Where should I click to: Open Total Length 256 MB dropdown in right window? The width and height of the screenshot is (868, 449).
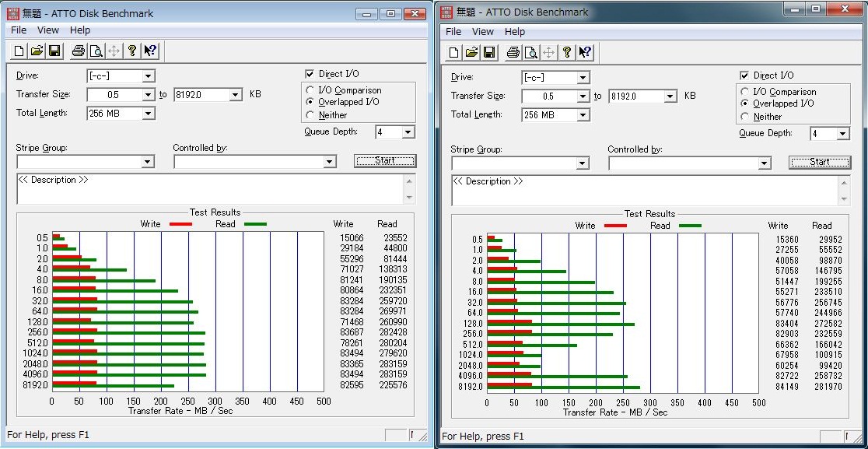(583, 115)
